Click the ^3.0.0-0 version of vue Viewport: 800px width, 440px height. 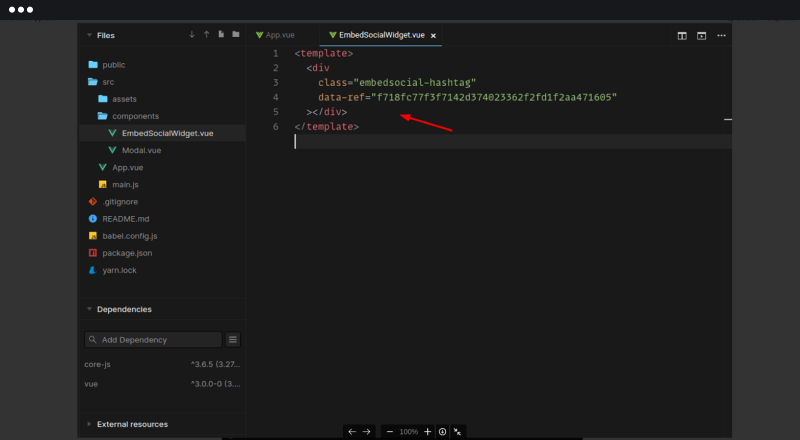pyautogui.click(x=215, y=384)
